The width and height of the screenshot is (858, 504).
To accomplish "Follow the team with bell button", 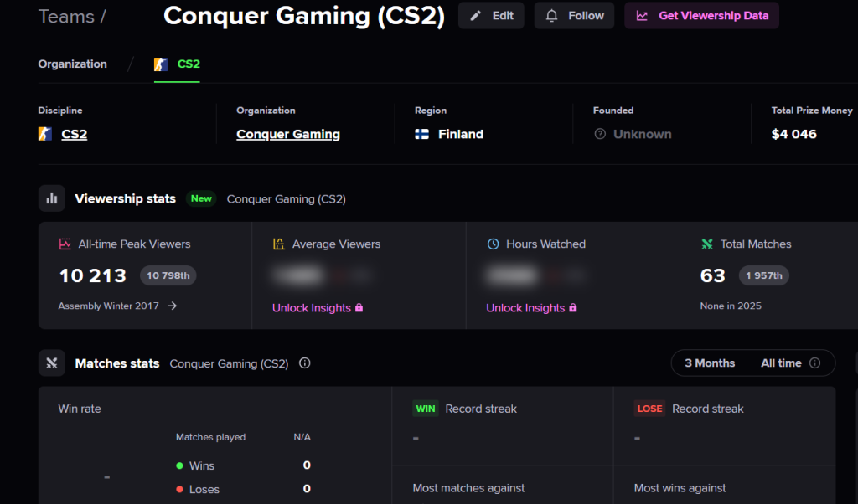I will tap(574, 16).
